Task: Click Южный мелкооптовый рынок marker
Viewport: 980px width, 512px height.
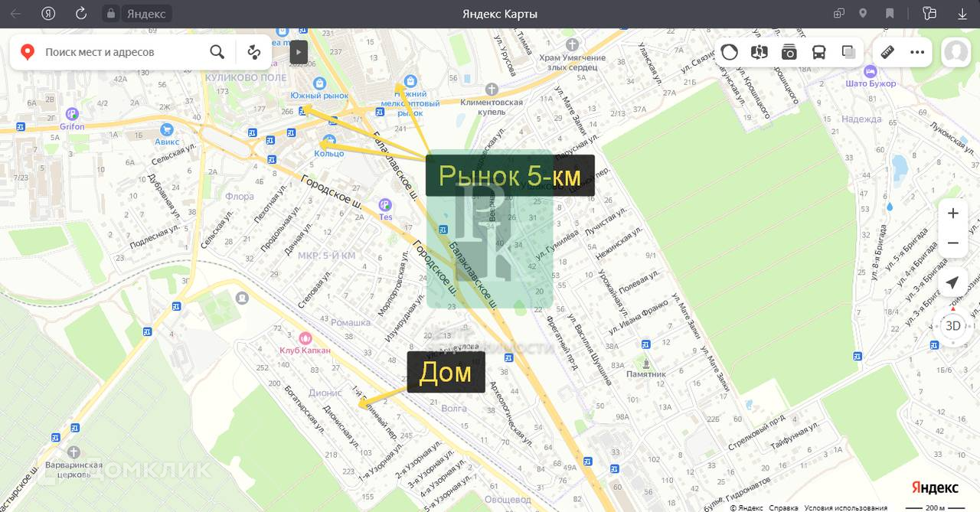Action: point(410,80)
